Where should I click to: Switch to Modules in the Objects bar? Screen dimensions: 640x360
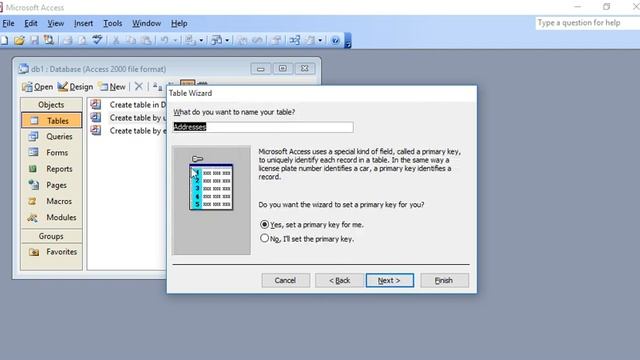[x=51, y=218]
